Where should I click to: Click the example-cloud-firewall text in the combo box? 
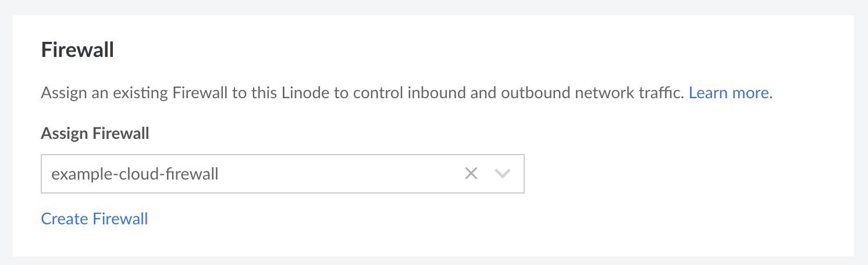[x=135, y=174]
